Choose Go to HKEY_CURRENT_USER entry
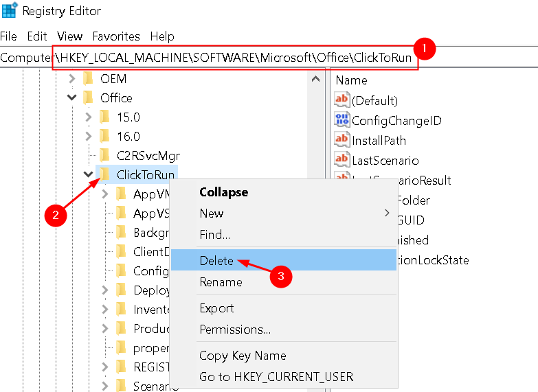This screenshot has height=392, width=538. tap(283, 377)
